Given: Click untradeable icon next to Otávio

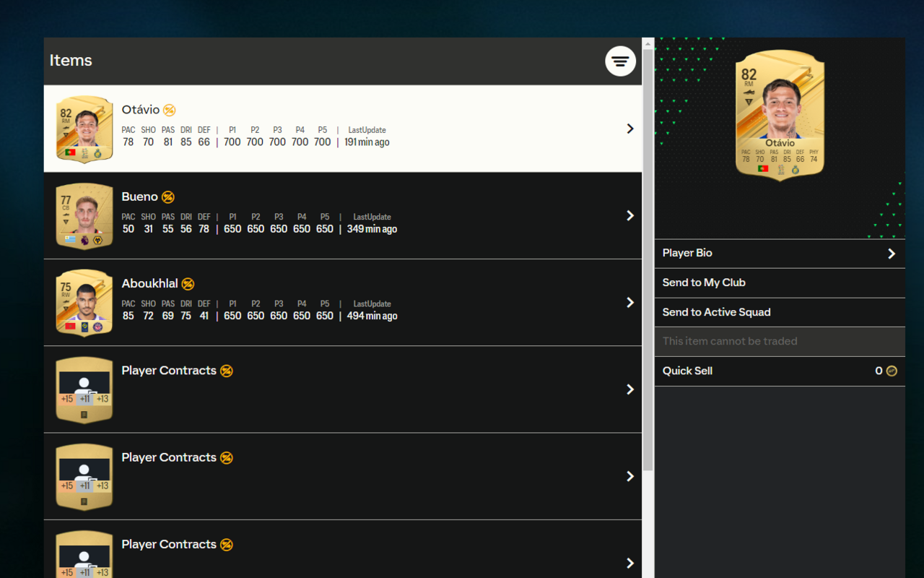Looking at the screenshot, I should (169, 110).
